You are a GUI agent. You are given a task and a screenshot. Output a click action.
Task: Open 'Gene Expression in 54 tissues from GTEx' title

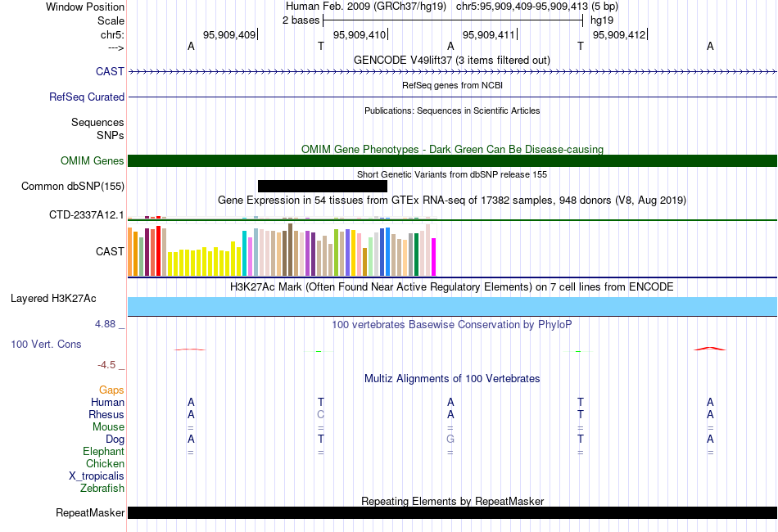(x=452, y=201)
